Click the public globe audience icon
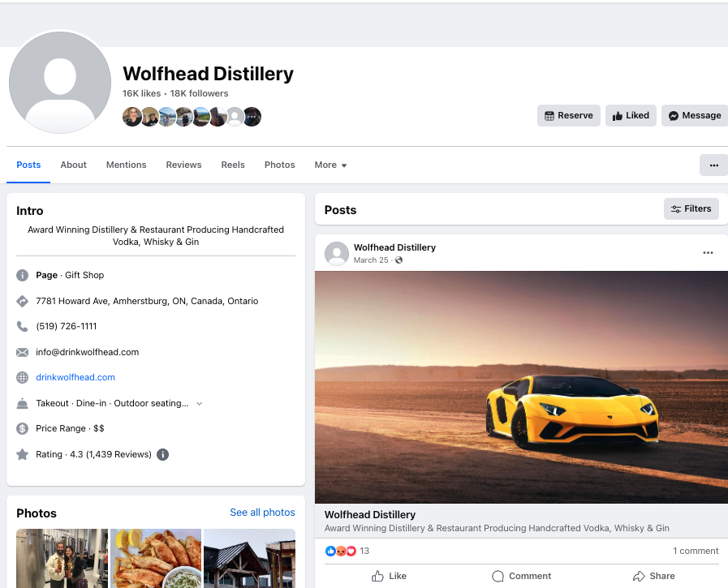728x588 pixels. click(x=398, y=260)
